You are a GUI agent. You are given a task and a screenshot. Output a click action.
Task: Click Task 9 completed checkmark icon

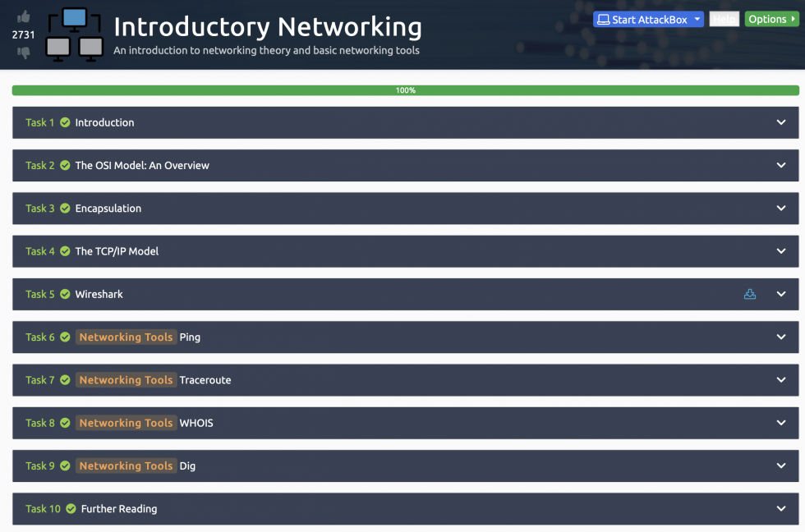pyautogui.click(x=65, y=465)
